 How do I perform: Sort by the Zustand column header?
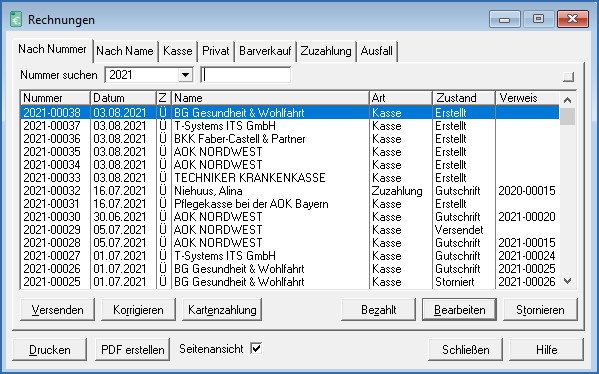(464, 98)
